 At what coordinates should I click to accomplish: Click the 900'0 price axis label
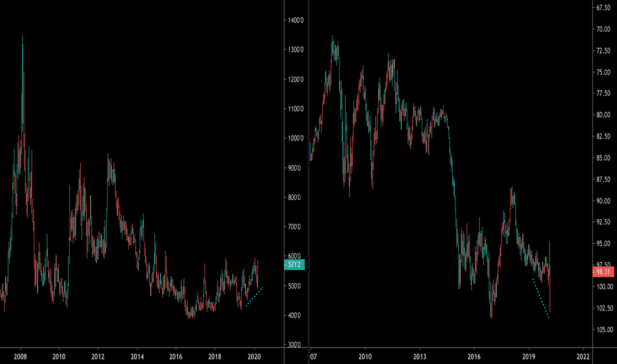(x=295, y=168)
